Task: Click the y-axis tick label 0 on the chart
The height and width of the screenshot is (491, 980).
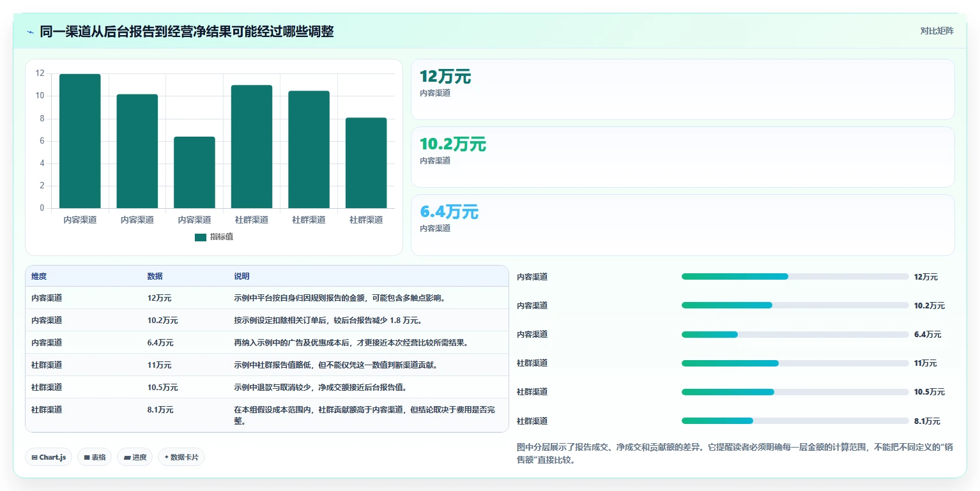Action: pos(42,208)
